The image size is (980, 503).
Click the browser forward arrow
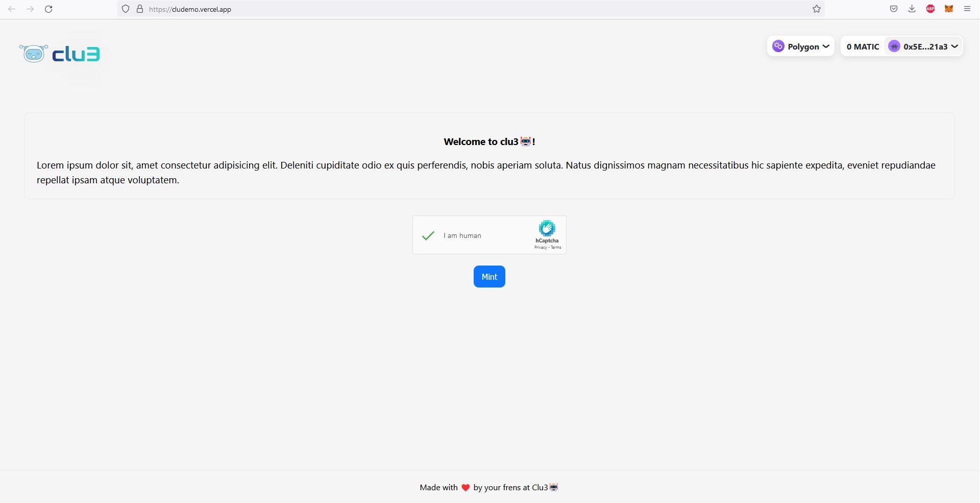point(30,9)
